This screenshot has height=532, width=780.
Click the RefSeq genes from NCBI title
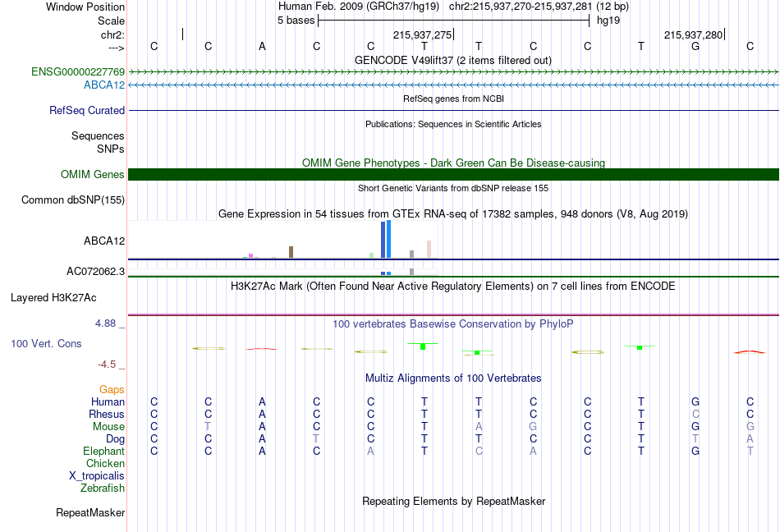pos(453,99)
